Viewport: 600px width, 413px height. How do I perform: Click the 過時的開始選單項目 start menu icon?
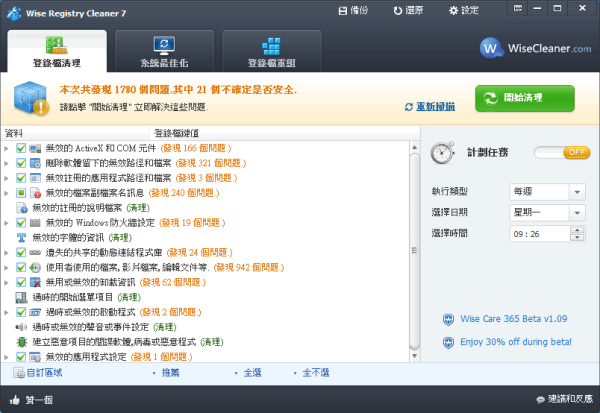coord(22,297)
